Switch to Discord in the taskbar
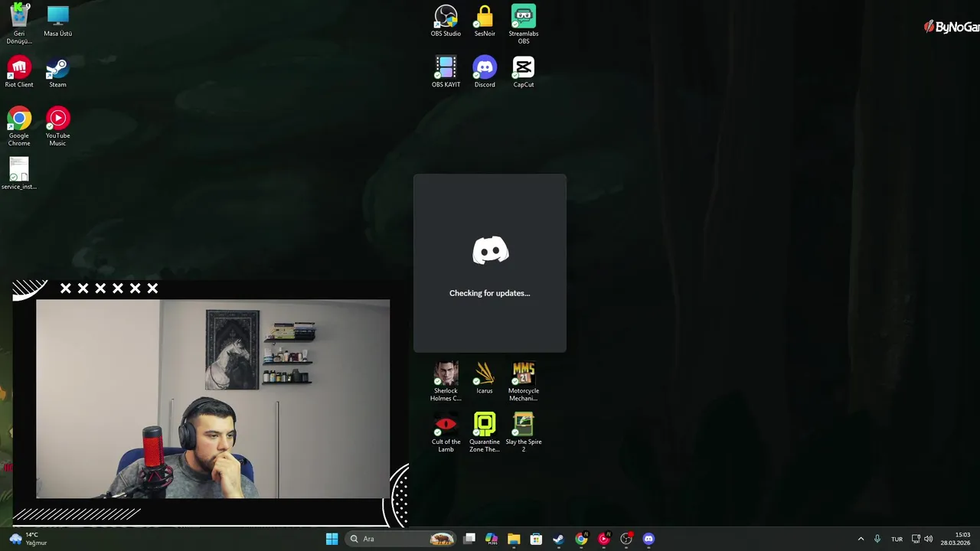The image size is (980, 551). [x=648, y=539]
